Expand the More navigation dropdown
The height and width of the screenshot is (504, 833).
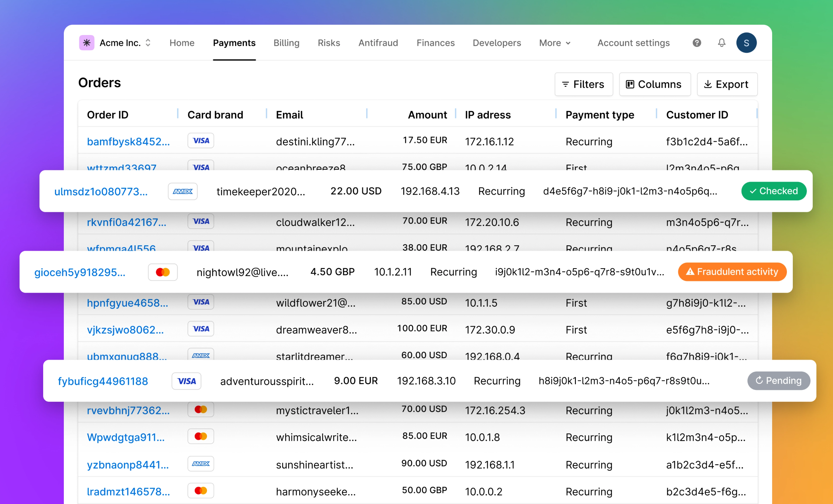555,43
